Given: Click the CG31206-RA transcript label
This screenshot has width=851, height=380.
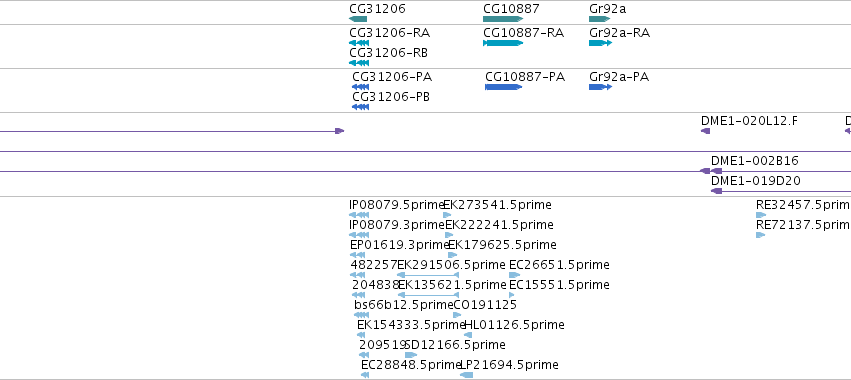Looking at the screenshot, I should [x=390, y=33].
